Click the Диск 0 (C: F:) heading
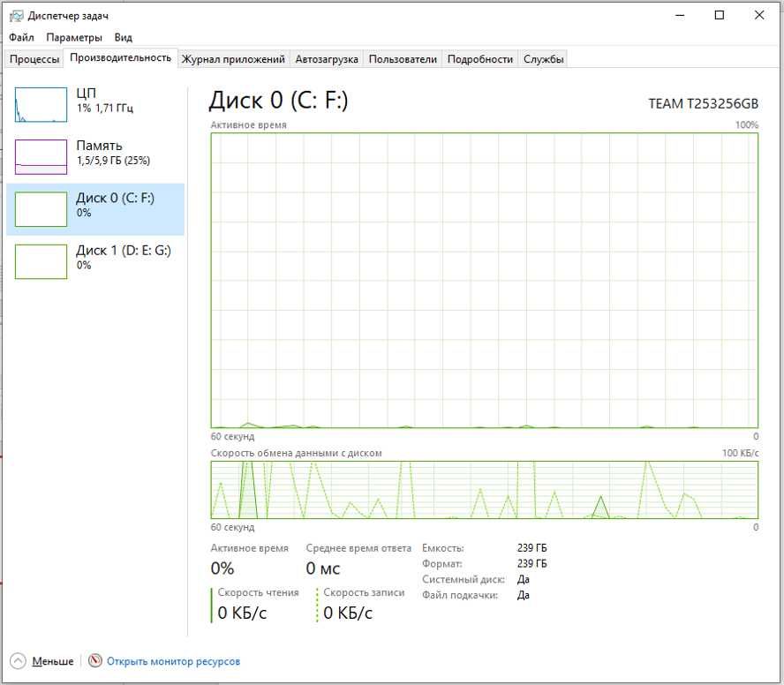 (x=278, y=101)
